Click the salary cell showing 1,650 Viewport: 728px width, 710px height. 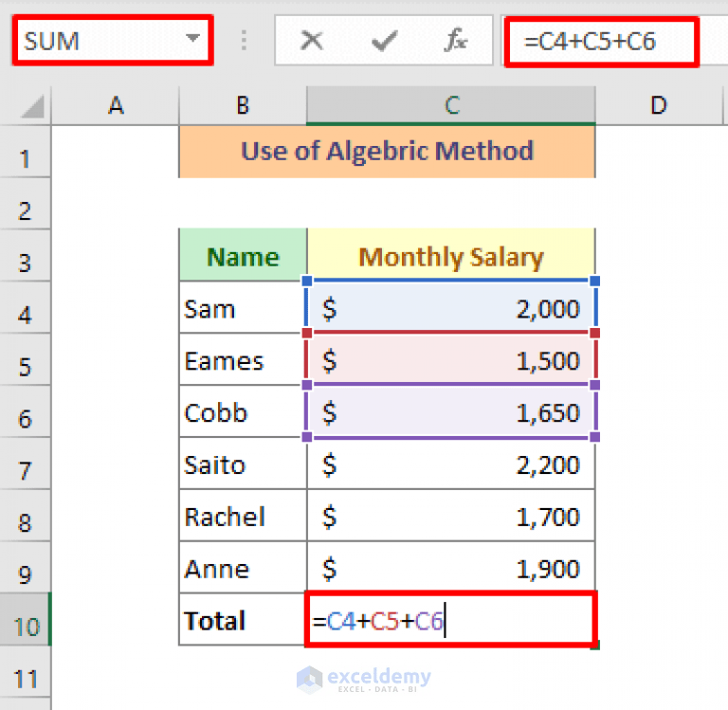(x=451, y=411)
